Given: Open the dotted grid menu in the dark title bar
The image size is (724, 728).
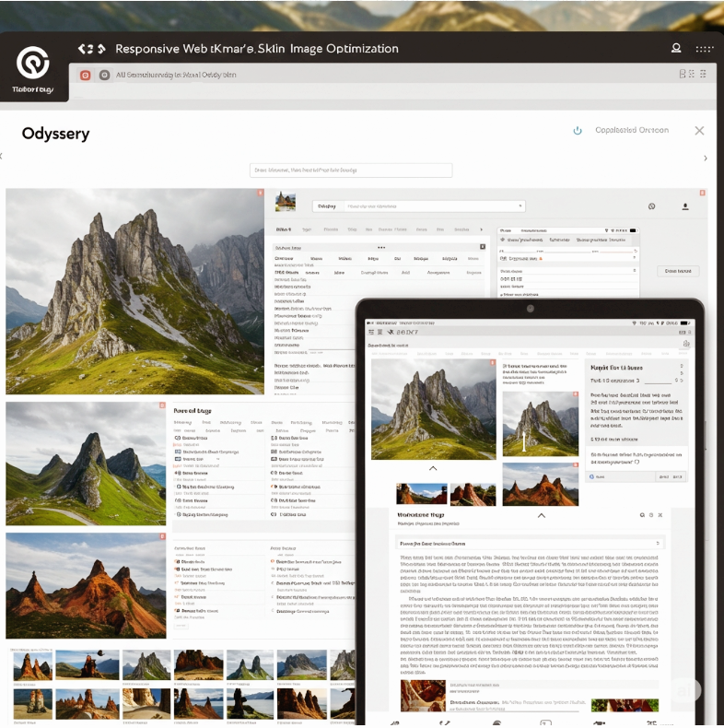Looking at the screenshot, I should tap(704, 48).
